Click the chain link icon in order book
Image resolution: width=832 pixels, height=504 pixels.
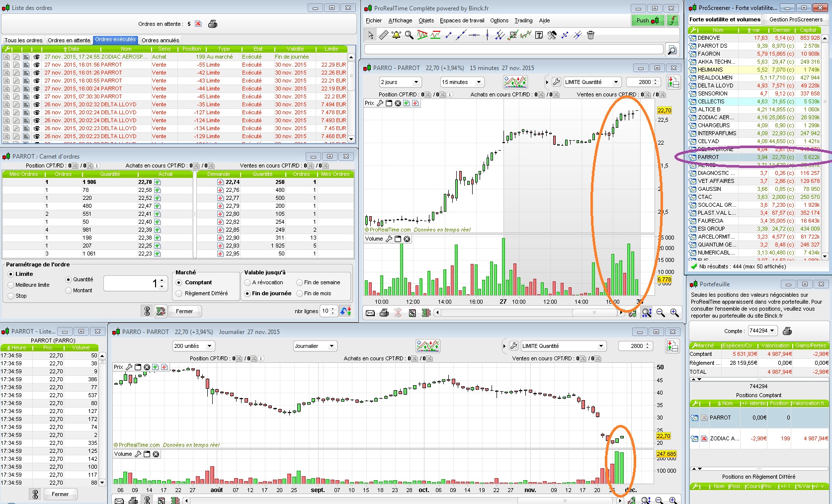pyautogui.click(x=147, y=311)
